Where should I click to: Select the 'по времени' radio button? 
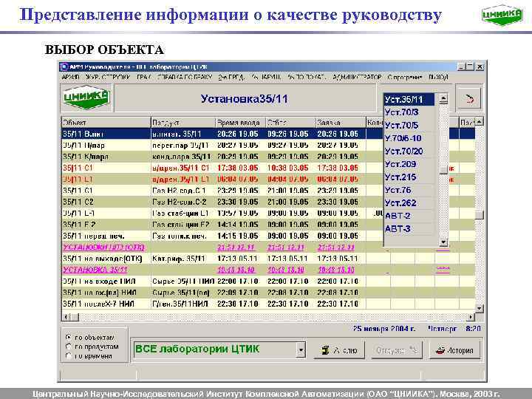69,356
